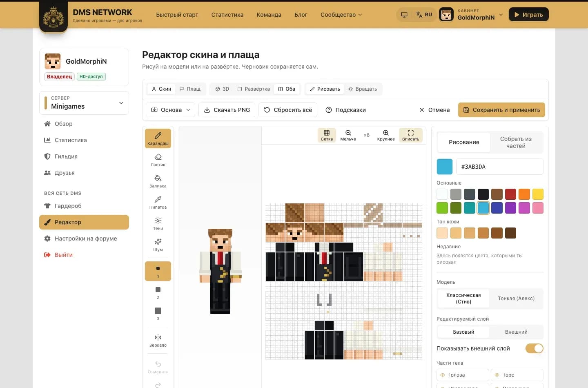Change language via the RU button
588x388 pixels.
[x=424, y=15]
